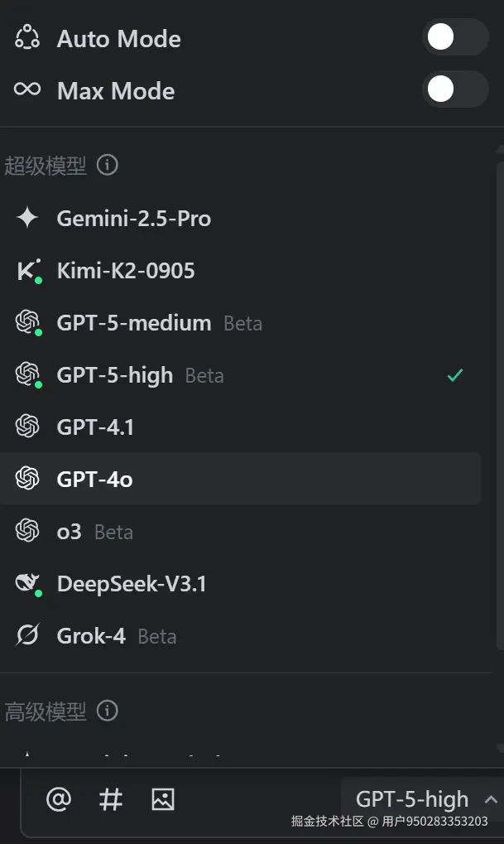The height and width of the screenshot is (844, 504).
Task: Select GPT-4o from the model list
Action: (x=240, y=479)
